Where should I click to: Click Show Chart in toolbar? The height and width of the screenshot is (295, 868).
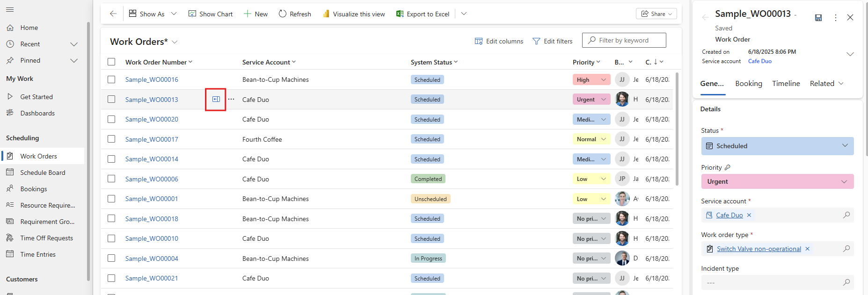(211, 14)
